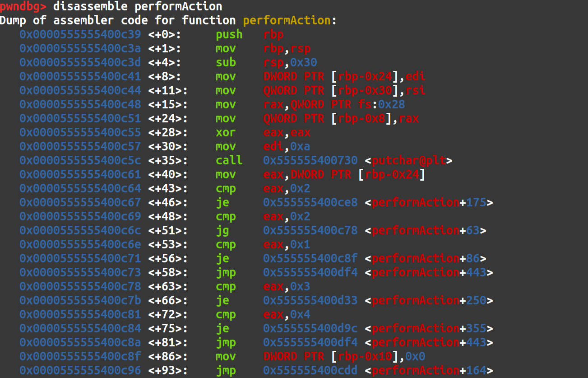Click the address 0x555555400cdd on the last line
Viewport: 588px width, 378px height.
tap(310, 370)
